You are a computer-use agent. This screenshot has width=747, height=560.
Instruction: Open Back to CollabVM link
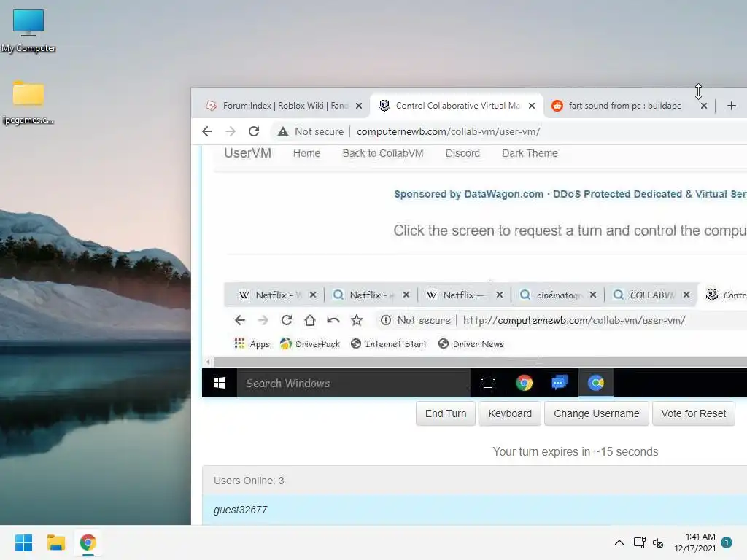(382, 153)
